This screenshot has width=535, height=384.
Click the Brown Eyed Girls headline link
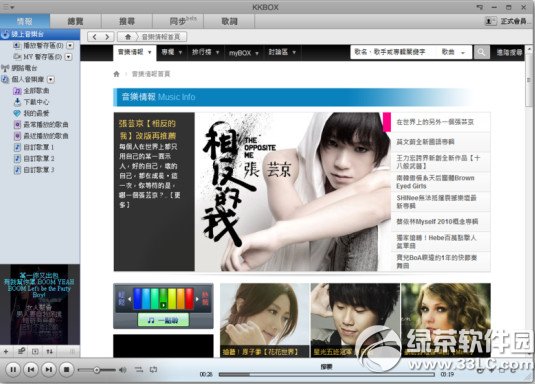435,182
